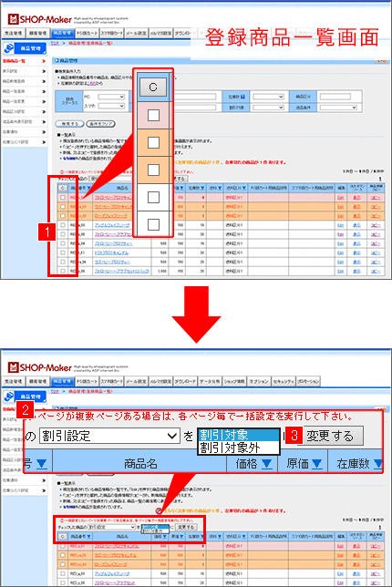Open the PC status dropdown in search form
This screenshot has width=392, height=587.
click(111, 97)
